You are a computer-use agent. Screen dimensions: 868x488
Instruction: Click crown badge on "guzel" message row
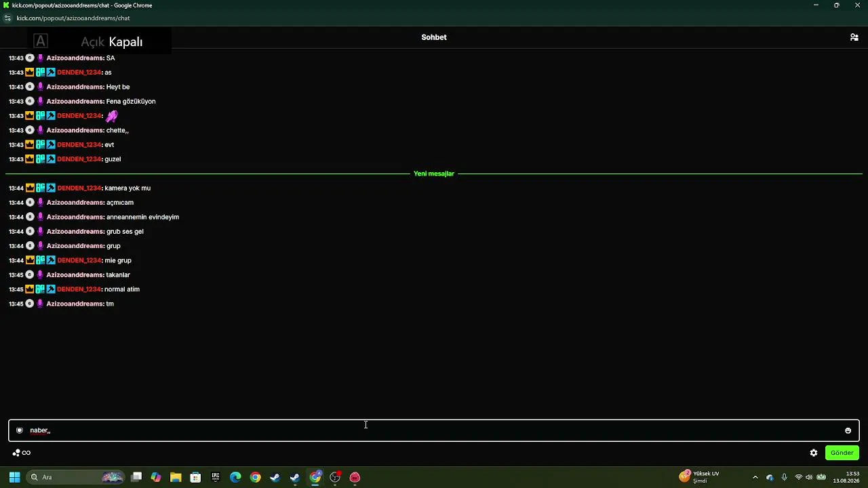pos(30,159)
